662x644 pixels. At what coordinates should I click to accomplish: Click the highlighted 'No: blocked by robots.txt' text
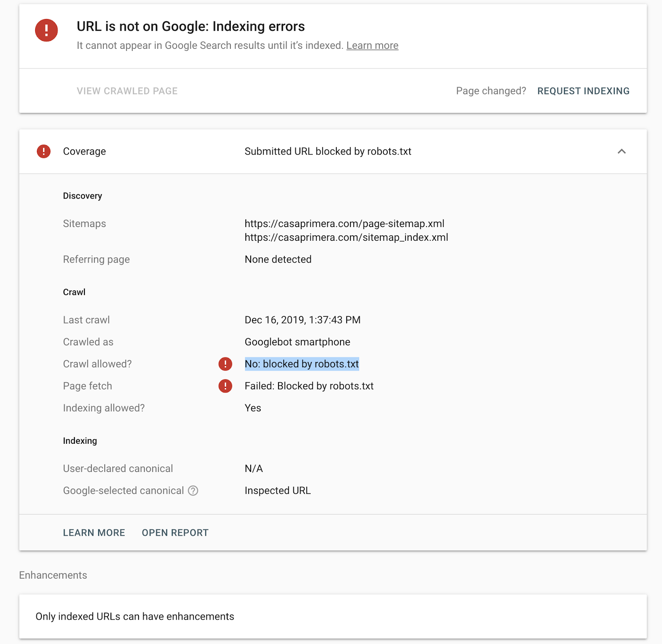tap(302, 364)
